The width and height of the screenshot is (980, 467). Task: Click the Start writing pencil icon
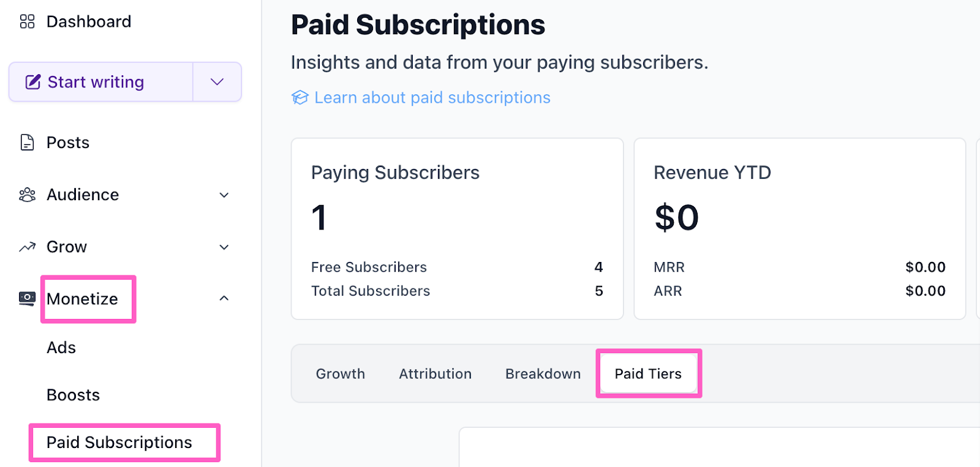tap(33, 82)
